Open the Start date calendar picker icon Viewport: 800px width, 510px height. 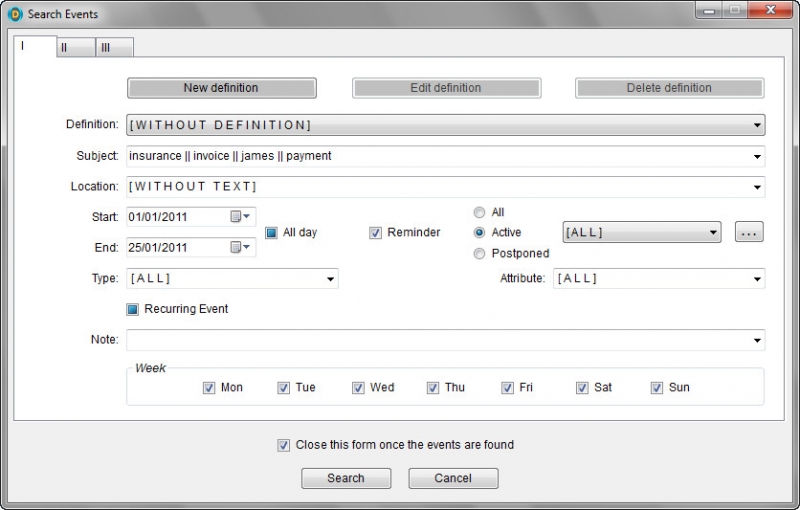coord(240,217)
